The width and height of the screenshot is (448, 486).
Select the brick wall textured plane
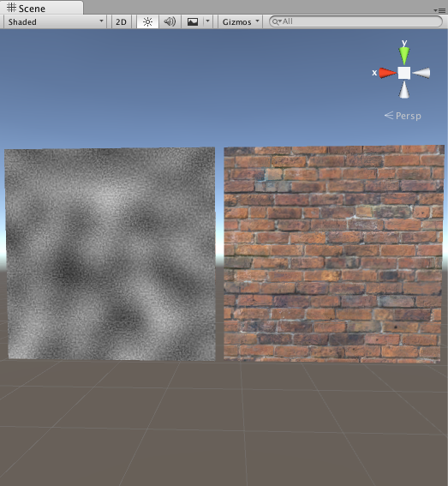[x=334, y=254]
